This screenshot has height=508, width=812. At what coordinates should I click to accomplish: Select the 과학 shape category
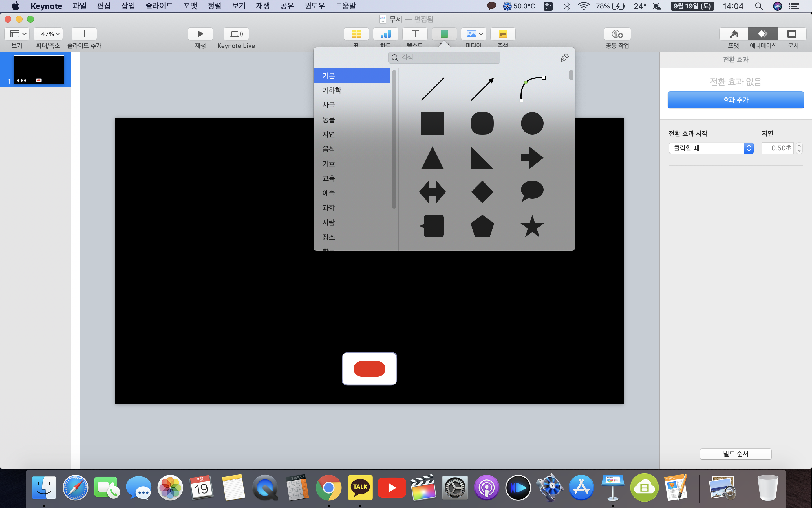(351, 208)
